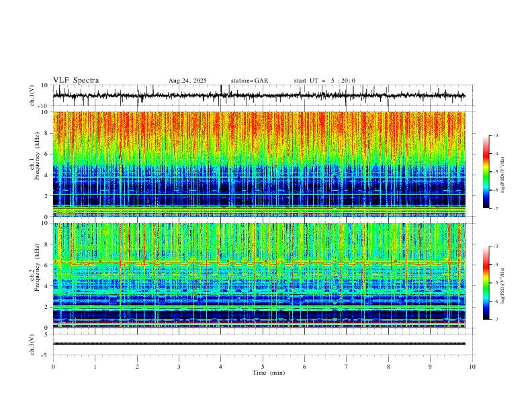Click the ch.2 "Frequency (kHz)" axis label

(37, 267)
